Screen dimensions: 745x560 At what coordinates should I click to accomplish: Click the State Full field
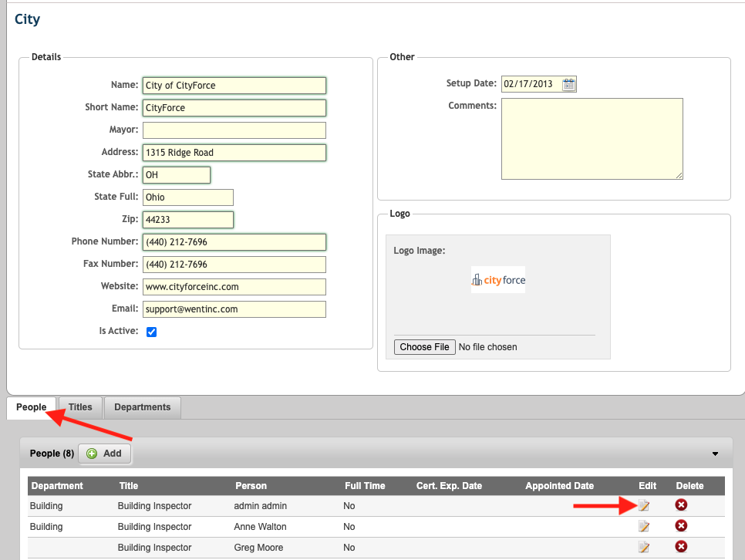tap(188, 197)
